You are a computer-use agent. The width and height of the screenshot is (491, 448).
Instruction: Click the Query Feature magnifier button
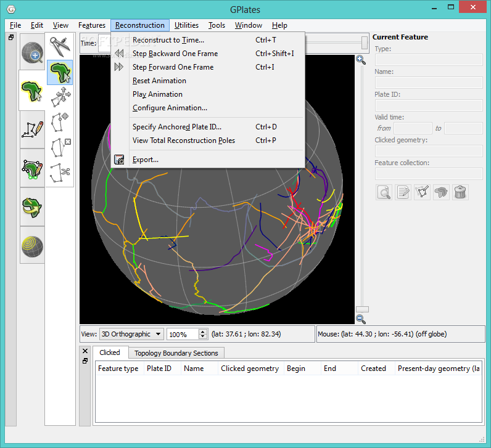tap(384, 192)
